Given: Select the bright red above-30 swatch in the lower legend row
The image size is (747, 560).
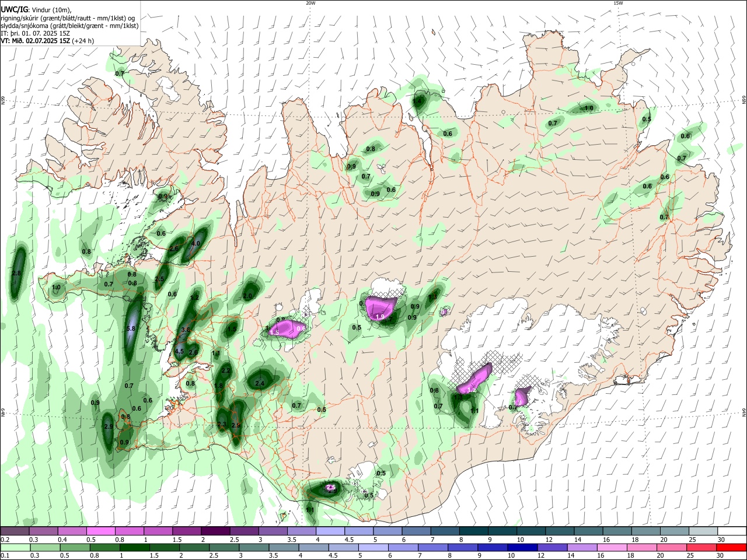Looking at the screenshot, I should point(732,547).
